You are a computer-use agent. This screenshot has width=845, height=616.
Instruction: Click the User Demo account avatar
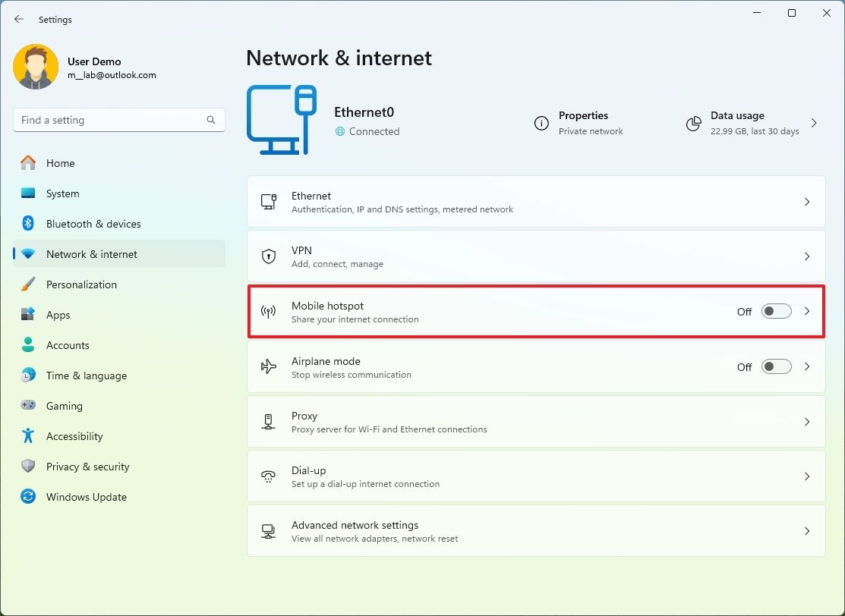tap(36, 67)
